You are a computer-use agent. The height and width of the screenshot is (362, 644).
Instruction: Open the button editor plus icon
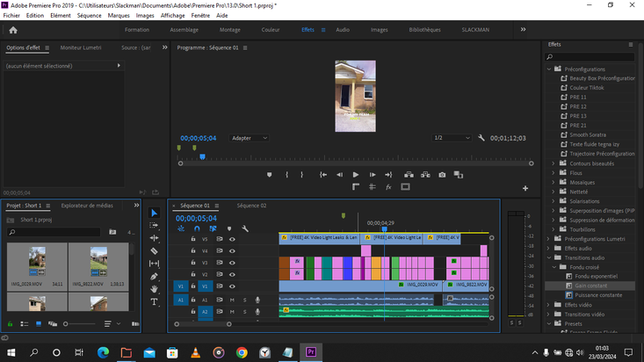coord(525,188)
